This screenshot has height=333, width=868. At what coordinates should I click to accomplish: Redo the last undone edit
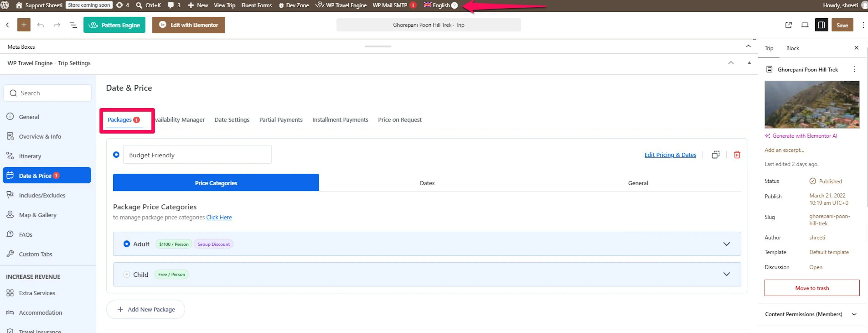click(x=57, y=25)
